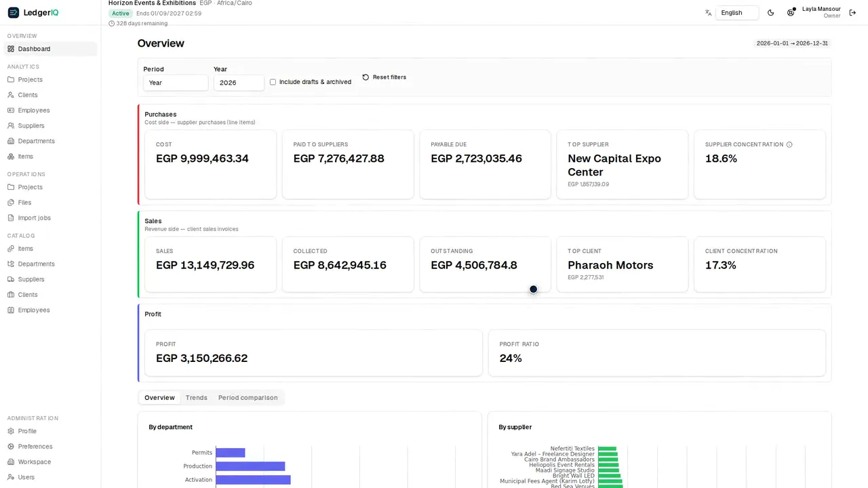Open Departments under Analytics

(50, 141)
